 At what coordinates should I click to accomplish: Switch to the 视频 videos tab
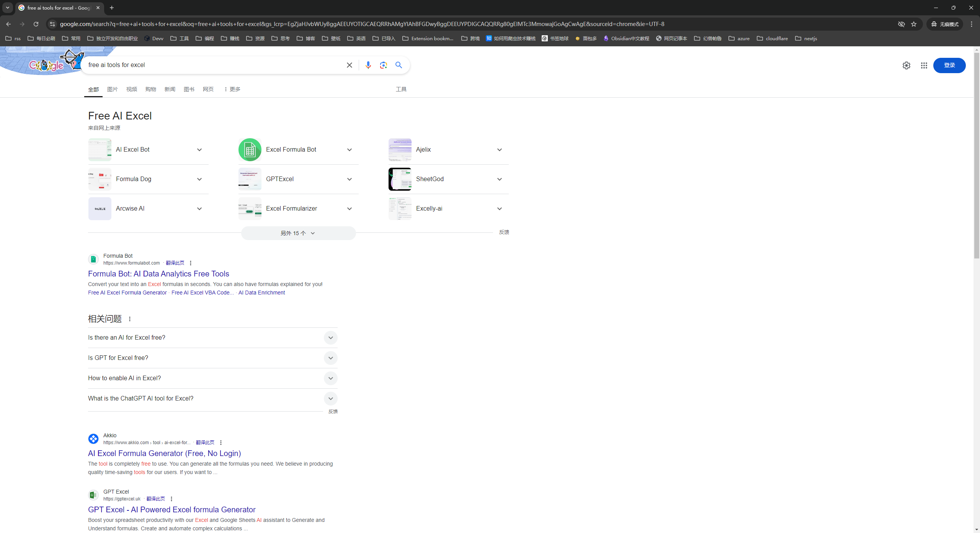coord(132,89)
